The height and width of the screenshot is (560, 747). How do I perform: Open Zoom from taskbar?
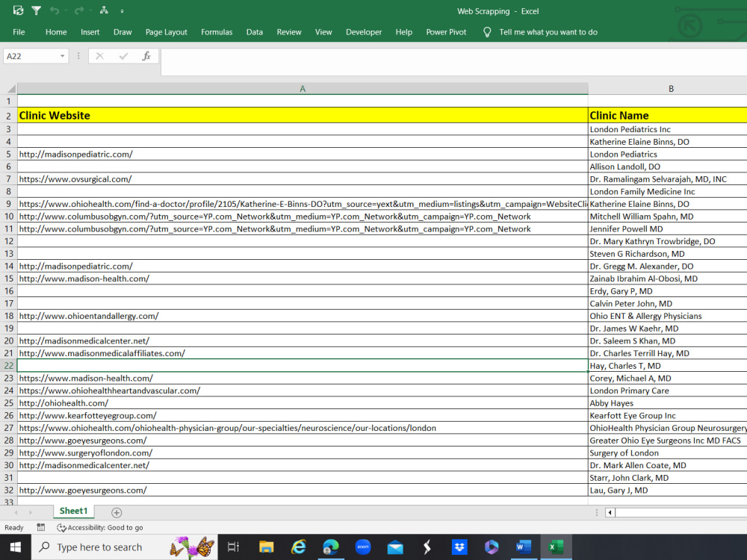tap(363, 547)
